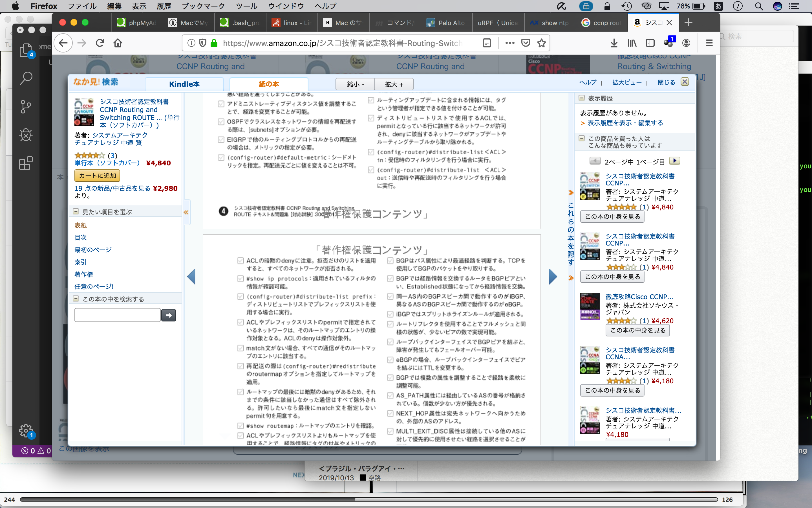812x508 pixels.
Task: Switch to the Kindle本 tab
Action: (184, 84)
